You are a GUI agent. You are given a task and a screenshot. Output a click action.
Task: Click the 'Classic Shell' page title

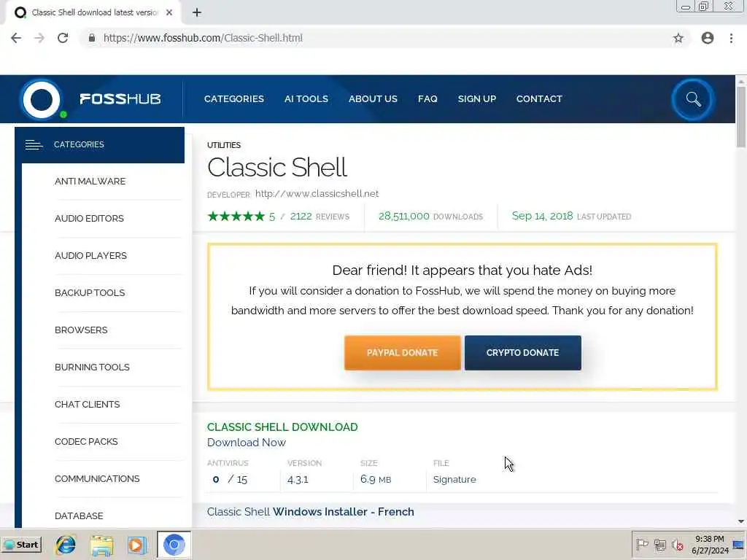coord(276,168)
